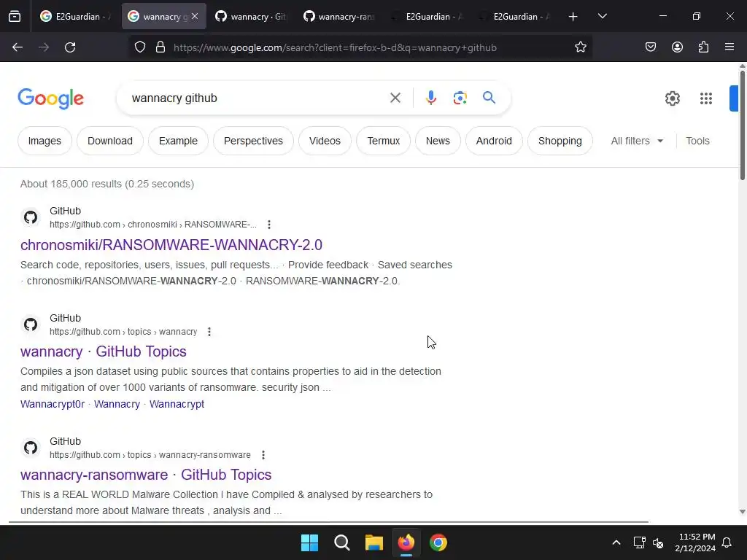
Task: Open network status tray icon
Action: 639,542
